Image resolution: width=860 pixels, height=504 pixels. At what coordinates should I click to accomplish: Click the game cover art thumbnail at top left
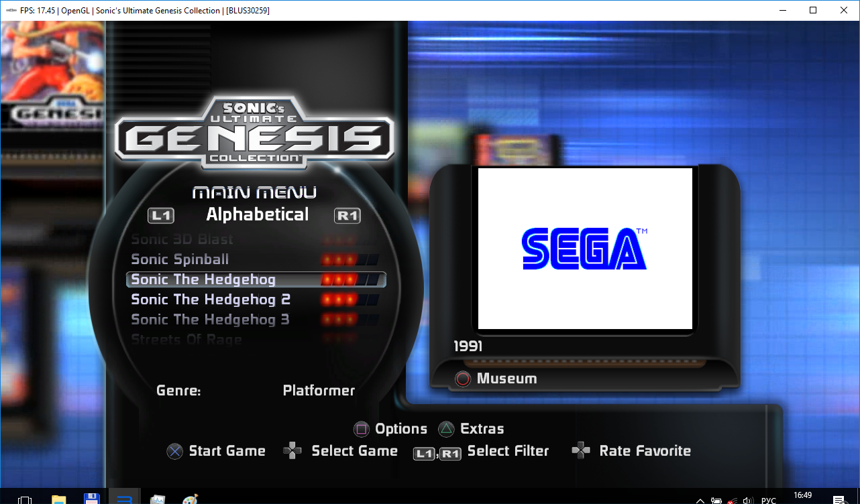pos(52,74)
